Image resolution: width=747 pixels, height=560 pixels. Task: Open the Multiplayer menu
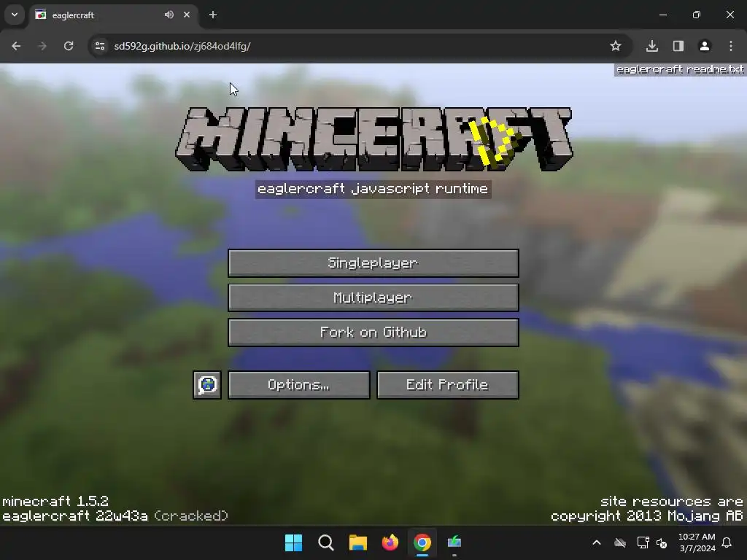point(373,297)
